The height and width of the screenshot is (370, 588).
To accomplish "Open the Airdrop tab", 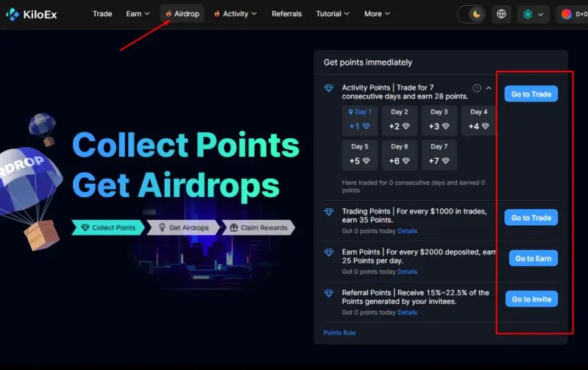I will 183,14.
